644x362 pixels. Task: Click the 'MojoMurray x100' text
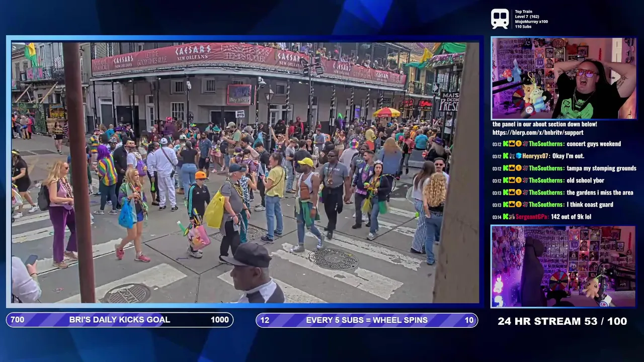tap(531, 22)
